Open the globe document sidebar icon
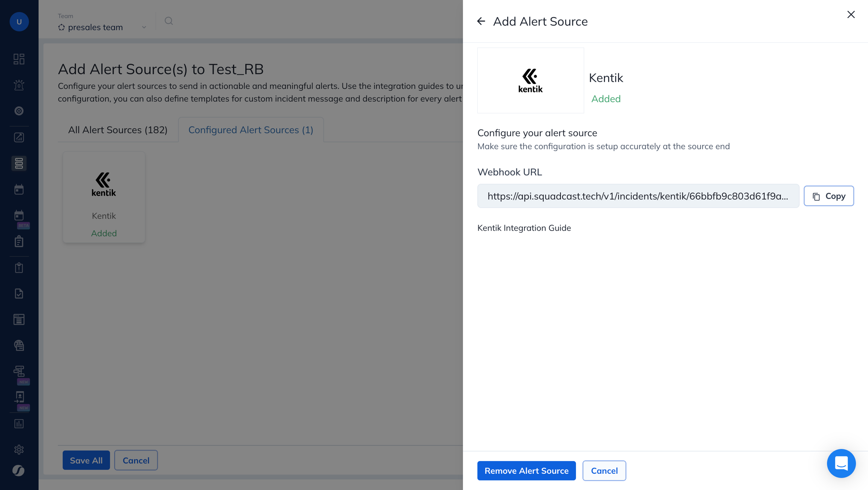 (x=19, y=345)
